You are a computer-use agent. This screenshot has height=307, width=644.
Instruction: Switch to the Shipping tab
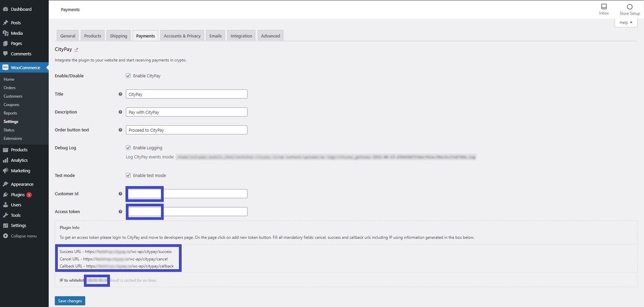pyautogui.click(x=119, y=36)
